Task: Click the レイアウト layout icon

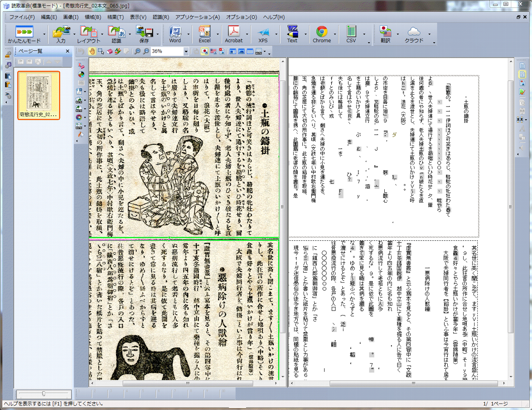Action: [x=88, y=34]
